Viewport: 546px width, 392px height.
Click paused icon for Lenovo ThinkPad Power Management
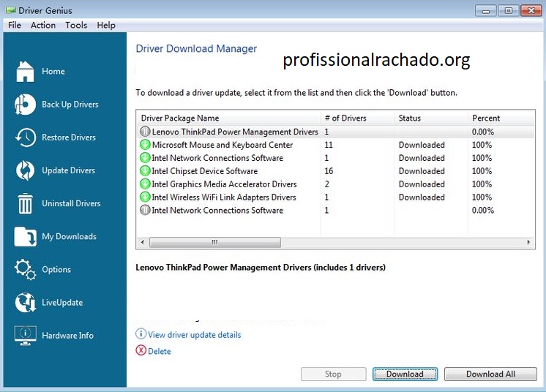point(145,132)
